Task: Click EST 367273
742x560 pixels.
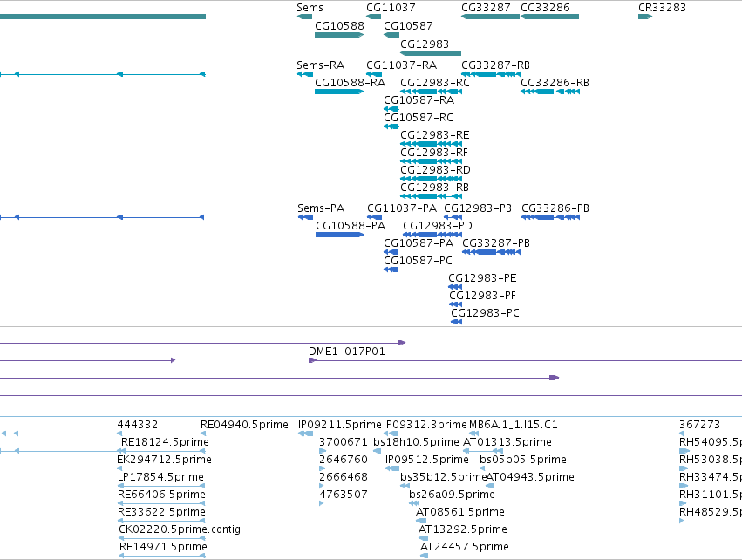Action: pyautogui.click(x=699, y=425)
